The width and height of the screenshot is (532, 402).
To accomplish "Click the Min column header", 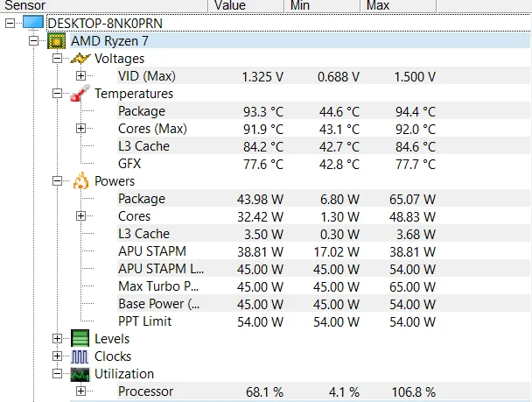I will click(322, 6).
